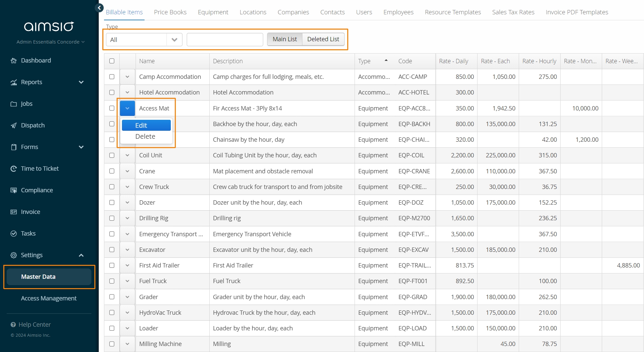Switch to the Locations tab
This screenshot has width=644, height=352.
253,12
